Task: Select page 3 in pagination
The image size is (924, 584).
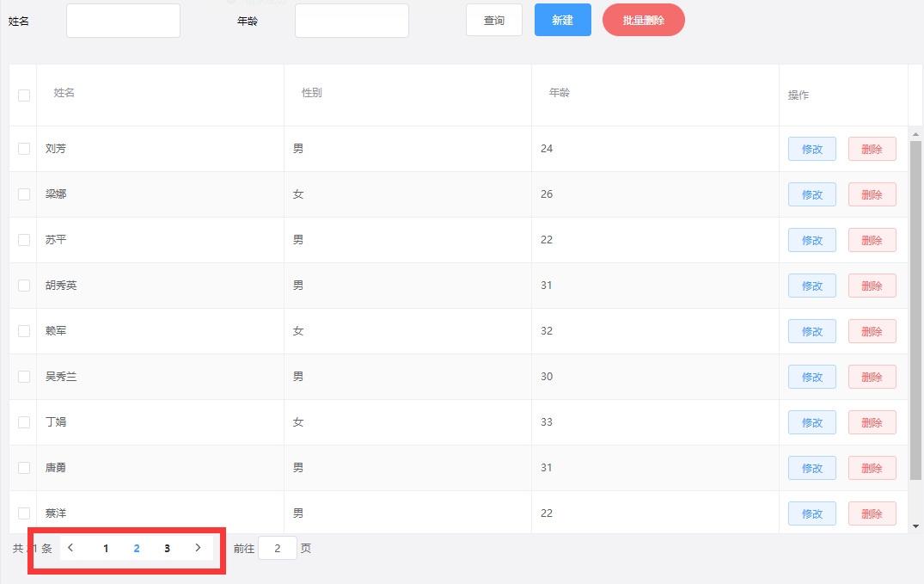Action: 168,548
